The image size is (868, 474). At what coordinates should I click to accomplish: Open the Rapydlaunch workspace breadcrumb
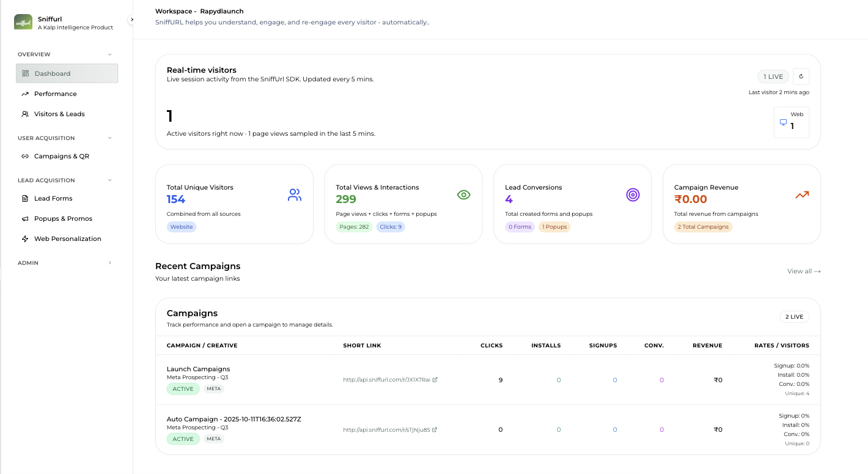(x=221, y=11)
